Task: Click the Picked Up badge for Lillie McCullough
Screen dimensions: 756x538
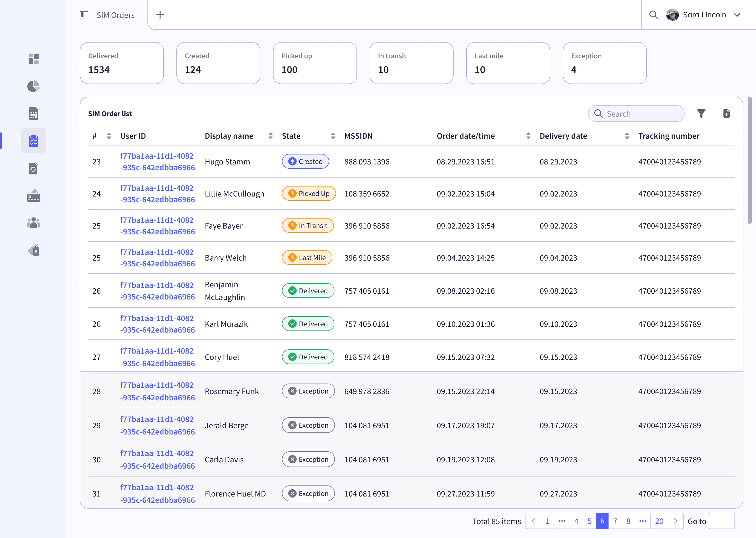Action: click(309, 193)
